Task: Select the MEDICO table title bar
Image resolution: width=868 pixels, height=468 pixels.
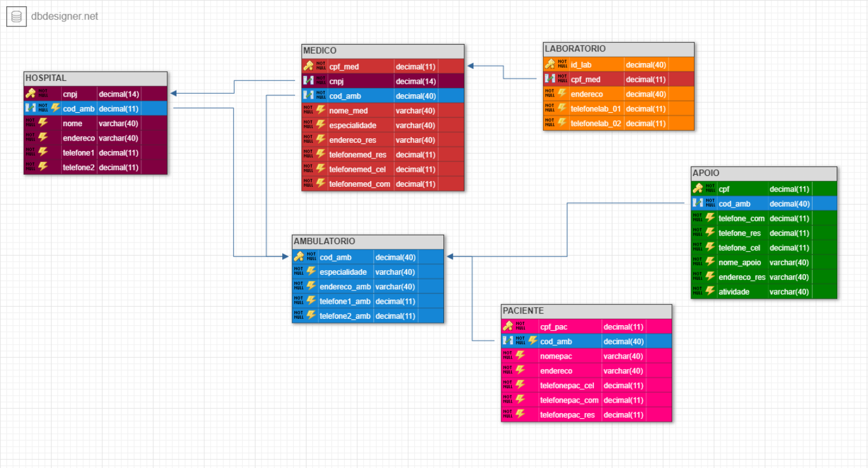Action: click(x=383, y=51)
